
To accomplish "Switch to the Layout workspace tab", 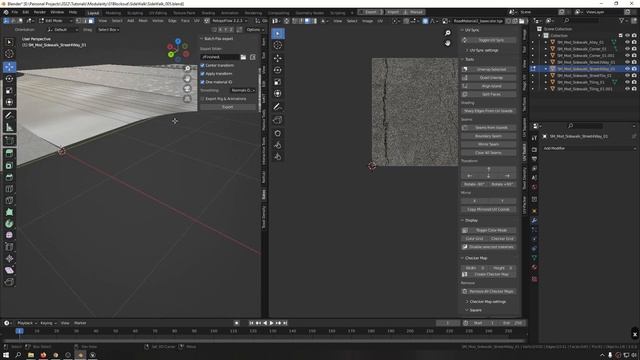I will (x=93, y=13).
